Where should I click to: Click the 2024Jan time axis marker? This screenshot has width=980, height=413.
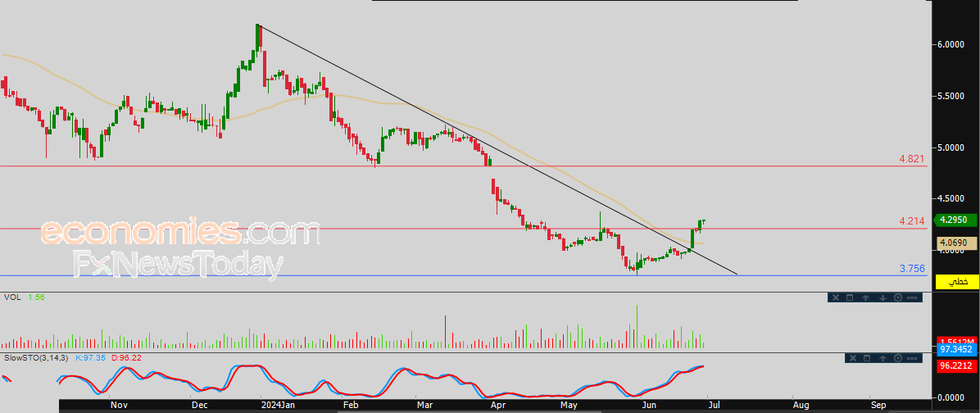278,405
